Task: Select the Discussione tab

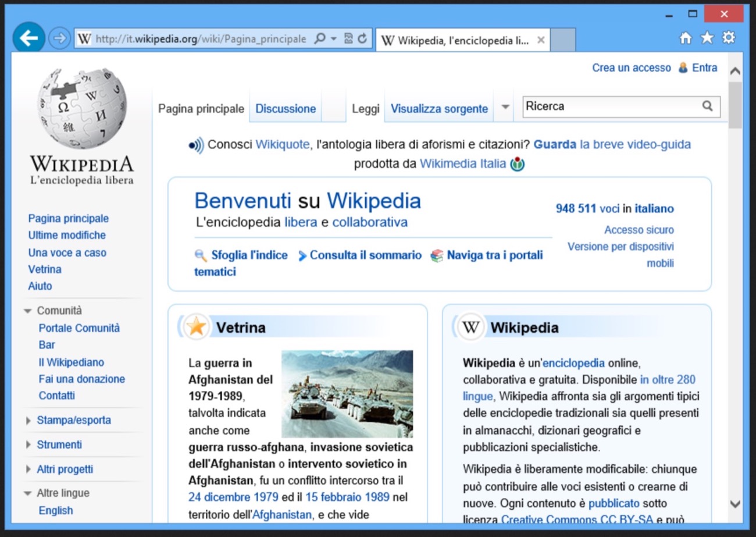Action: [x=286, y=109]
